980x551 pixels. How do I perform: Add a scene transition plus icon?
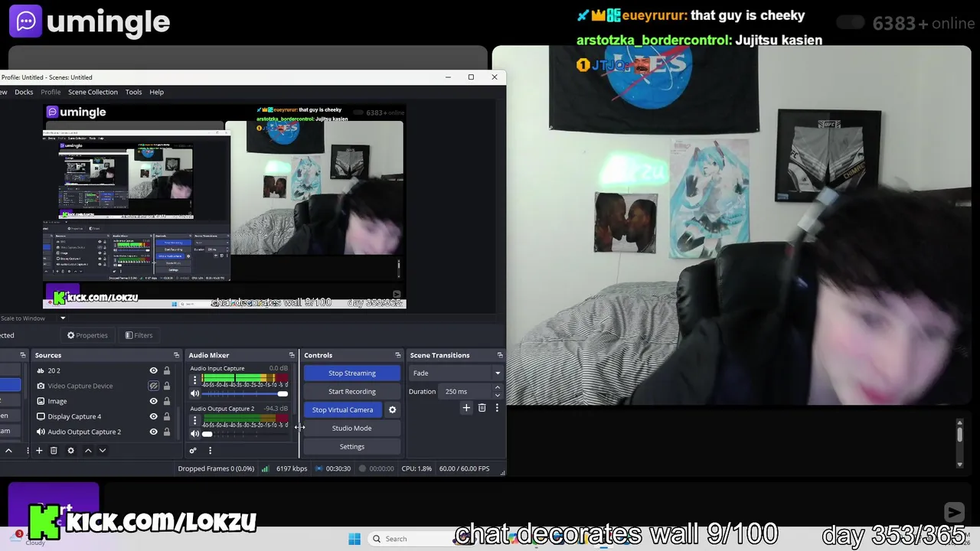[466, 408]
